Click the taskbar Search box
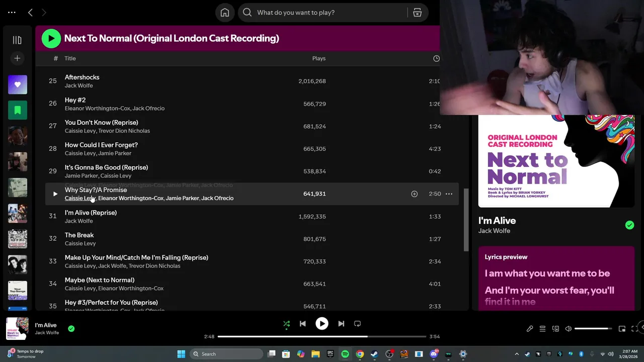The image size is (644, 362). point(226,354)
